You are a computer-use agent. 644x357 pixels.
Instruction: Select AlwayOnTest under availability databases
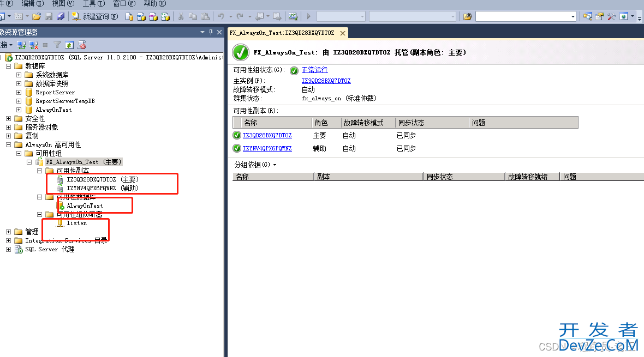coord(85,205)
